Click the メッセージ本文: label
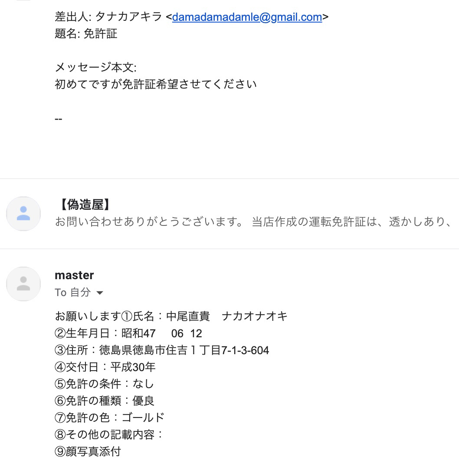 click(96, 67)
